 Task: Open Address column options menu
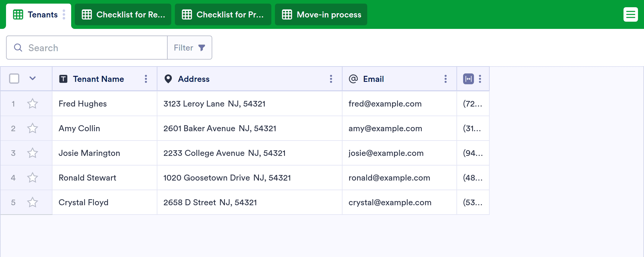tap(331, 79)
